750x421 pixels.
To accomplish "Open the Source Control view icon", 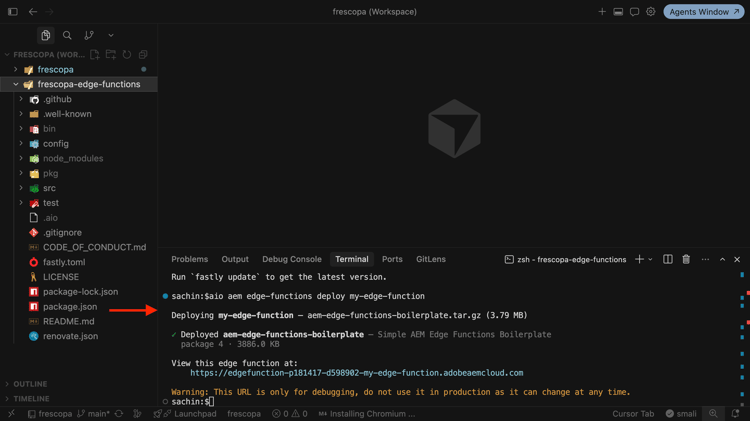I will pos(89,35).
